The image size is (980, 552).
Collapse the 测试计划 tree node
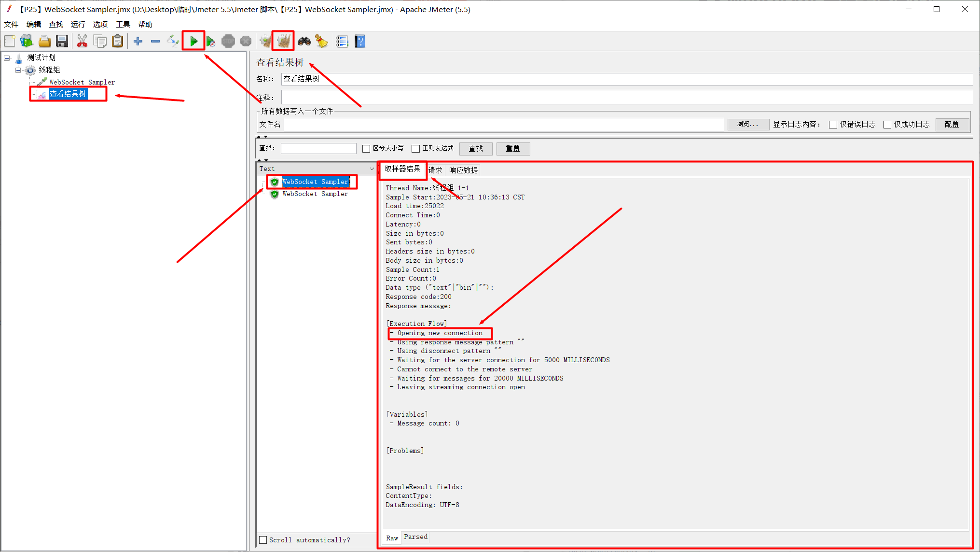pos(7,58)
